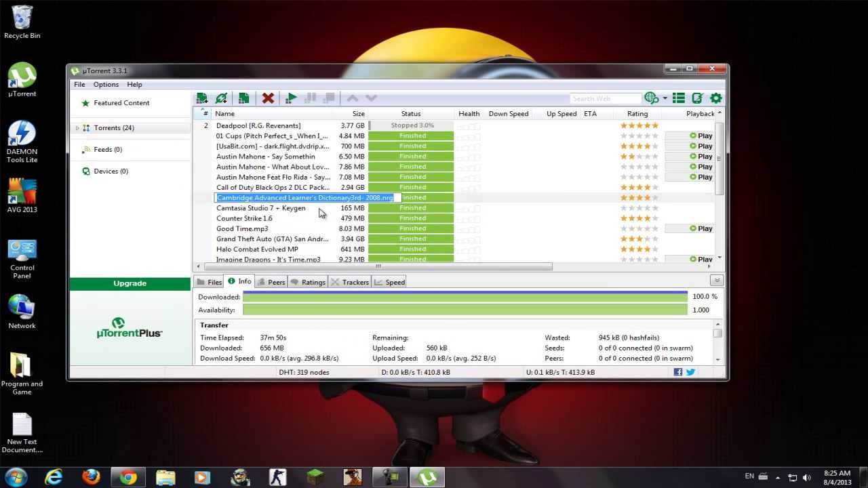Viewport: 868px width, 488px height.
Task: Switch to the Files tab
Action: coord(209,282)
